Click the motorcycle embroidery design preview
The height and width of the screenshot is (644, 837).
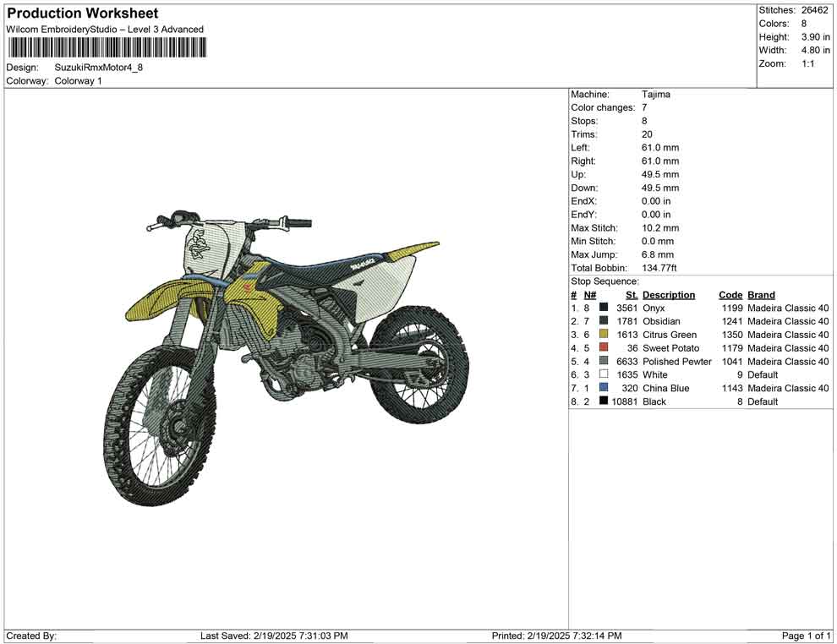pyautogui.click(x=286, y=357)
